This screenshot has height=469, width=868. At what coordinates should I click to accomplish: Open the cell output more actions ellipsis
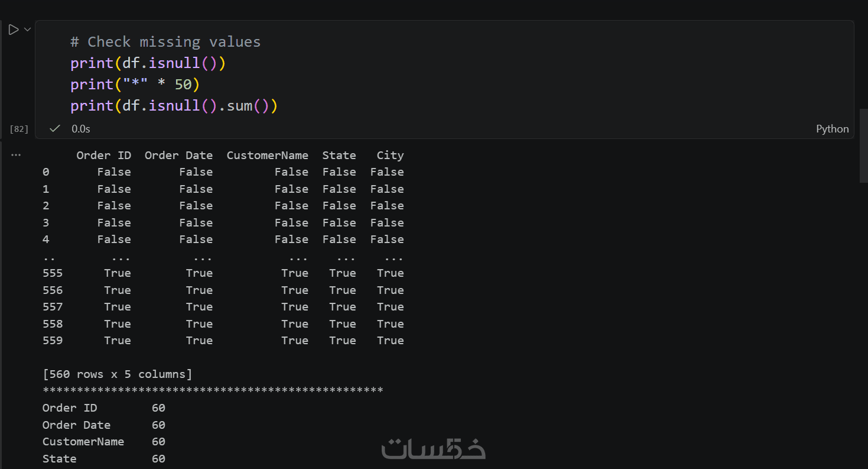[x=16, y=155]
